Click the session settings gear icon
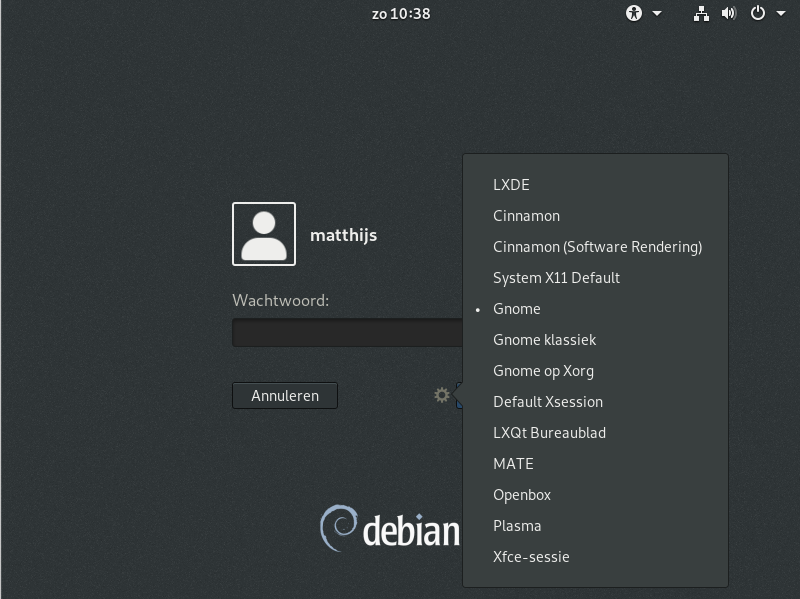800x599 pixels. coord(441,395)
